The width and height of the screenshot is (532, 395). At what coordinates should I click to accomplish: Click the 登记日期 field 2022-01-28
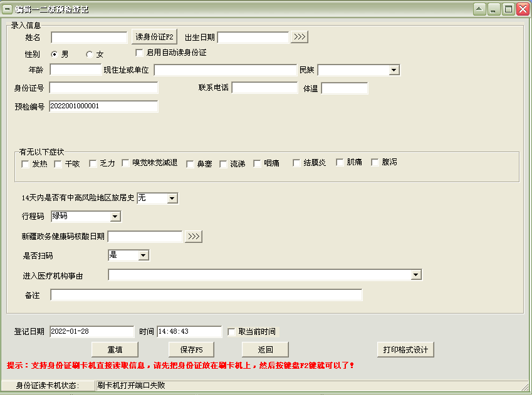click(x=92, y=332)
